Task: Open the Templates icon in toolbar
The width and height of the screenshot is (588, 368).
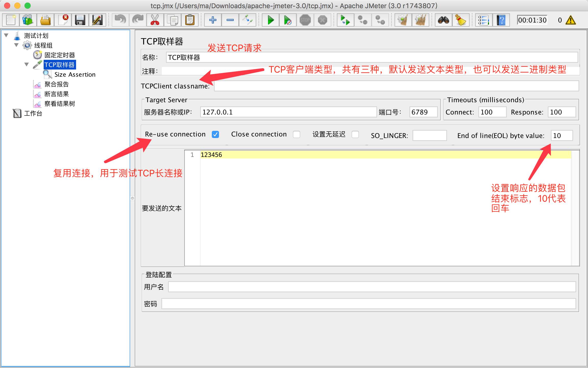Action: (28, 20)
